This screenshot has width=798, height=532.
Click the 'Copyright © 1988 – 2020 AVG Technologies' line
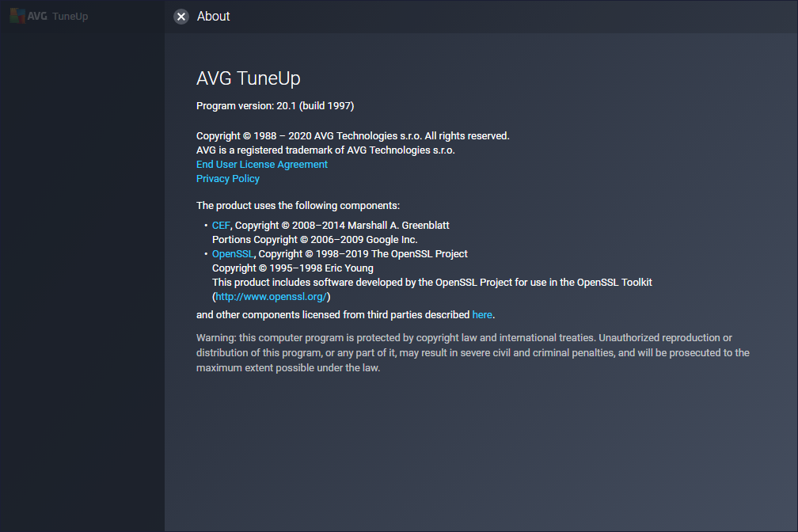(353, 136)
